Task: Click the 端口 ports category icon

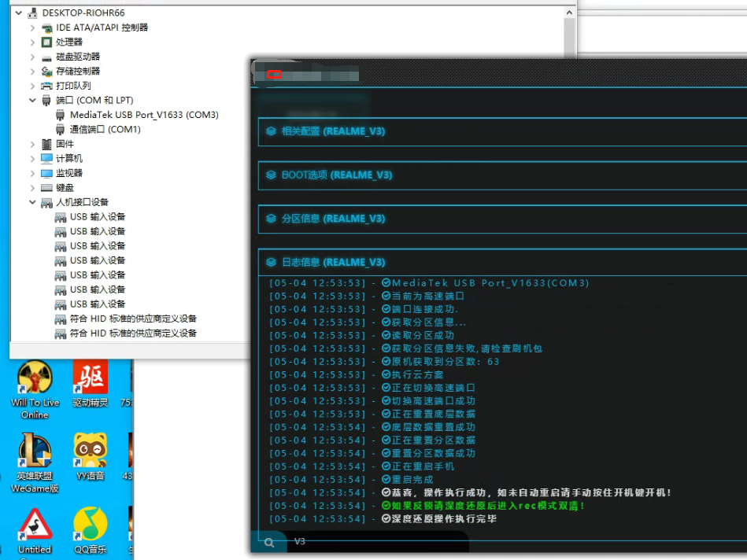Action: click(x=46, y=101)
